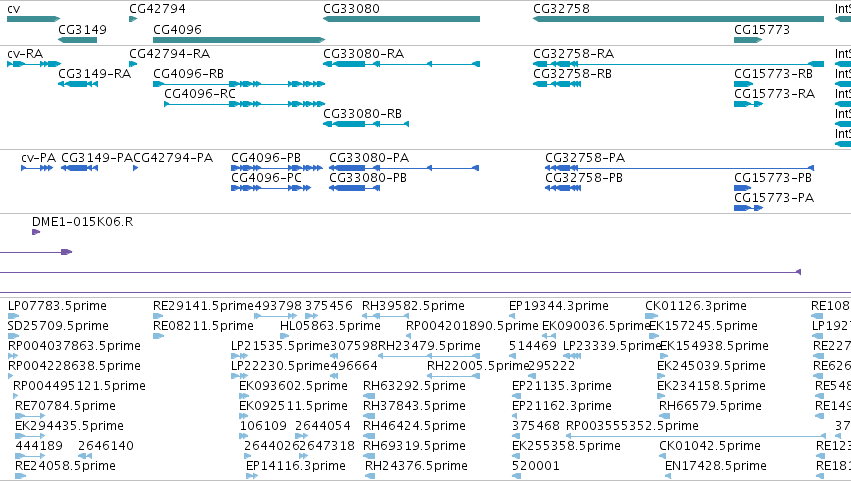Click EST EK093602.5prime
This screenshot has width=851, height=481.
click(293, 387)
